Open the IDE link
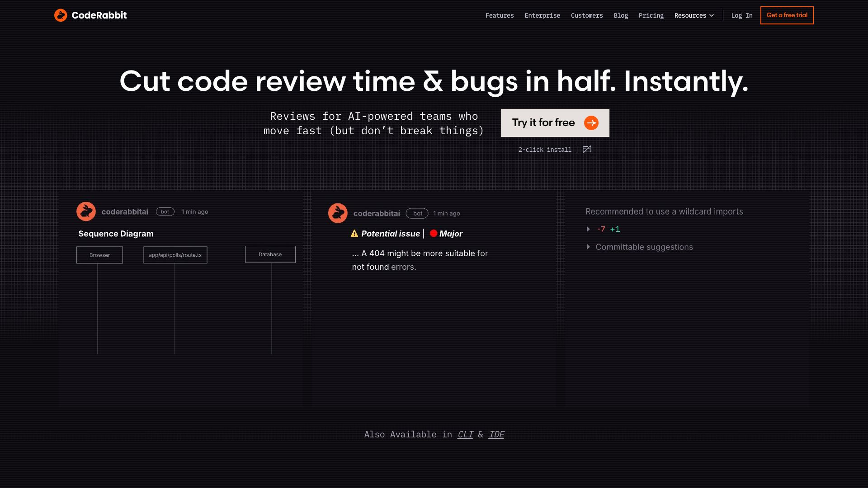Image resolution: width=868 pixels, height=488 pixels. [x=496, y=434]
